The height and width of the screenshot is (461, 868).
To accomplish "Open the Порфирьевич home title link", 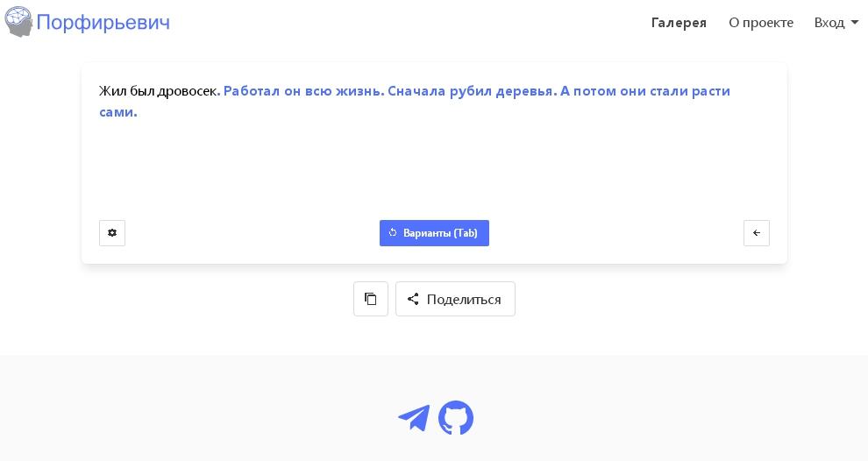I will tap(103, 23).
